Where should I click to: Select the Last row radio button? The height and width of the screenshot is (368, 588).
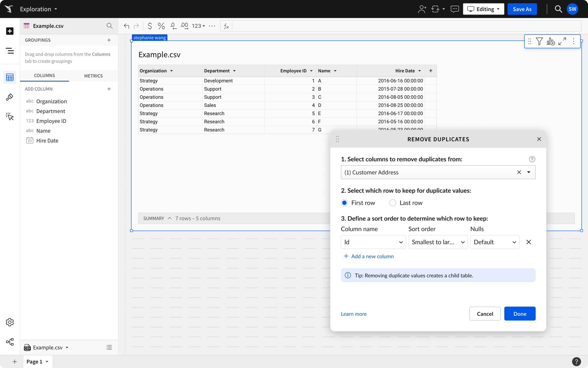[392, 203]
